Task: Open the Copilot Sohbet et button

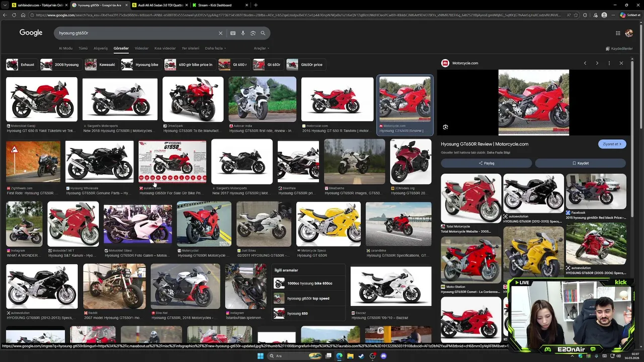Action: pyautogui.click(x=629, y=15)
